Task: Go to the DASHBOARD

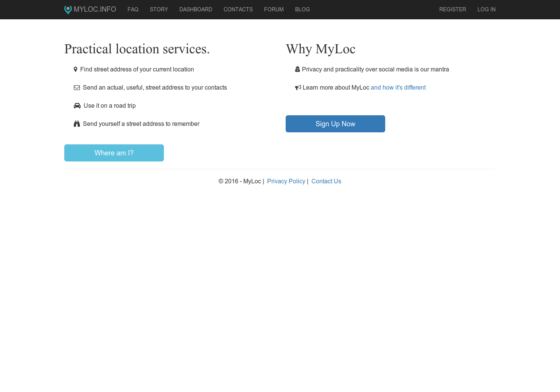Action: pyautogui.click(x=196, y=9)
